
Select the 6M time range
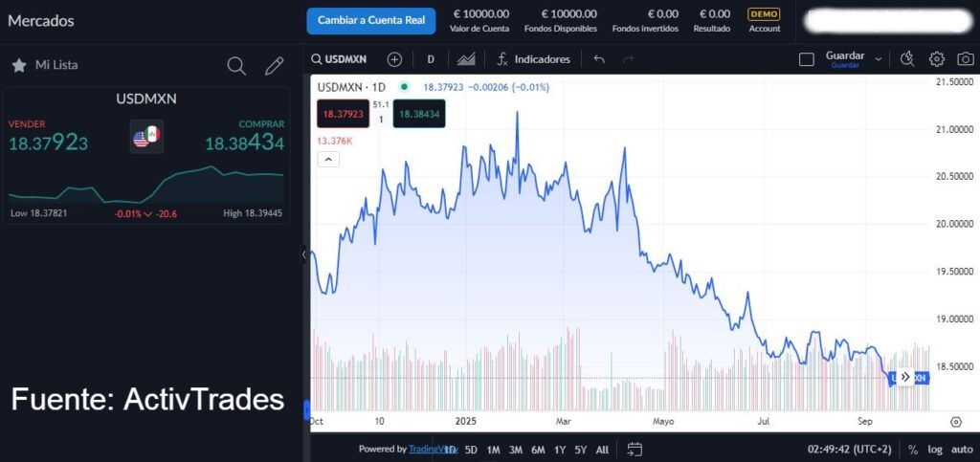(x=538, y=450)
